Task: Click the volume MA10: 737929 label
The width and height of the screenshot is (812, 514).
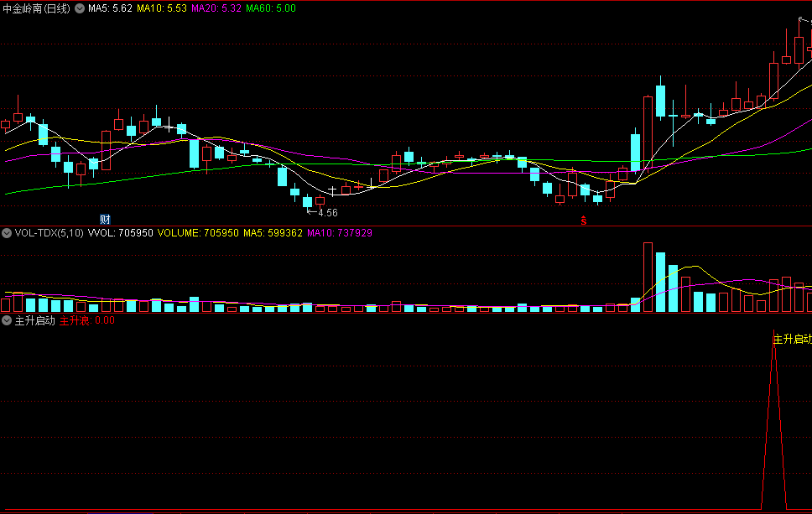Action: pyautogui.click(x=340, y=233)
